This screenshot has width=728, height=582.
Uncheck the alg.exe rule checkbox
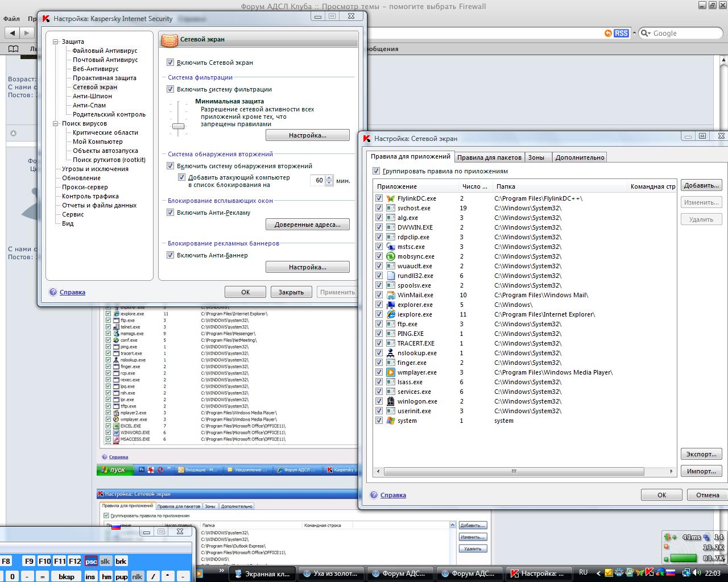click(x=379, y=218)
